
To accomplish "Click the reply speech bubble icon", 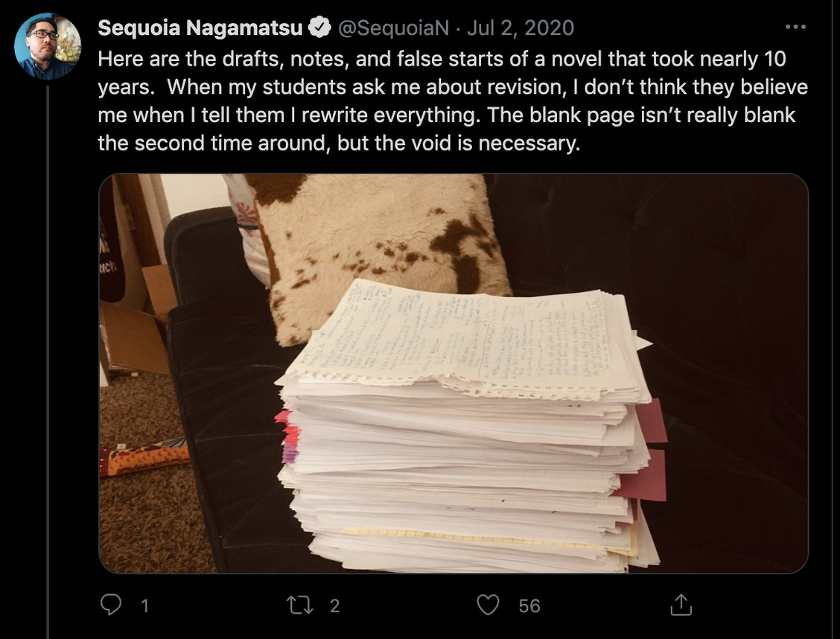I will 111,605.
